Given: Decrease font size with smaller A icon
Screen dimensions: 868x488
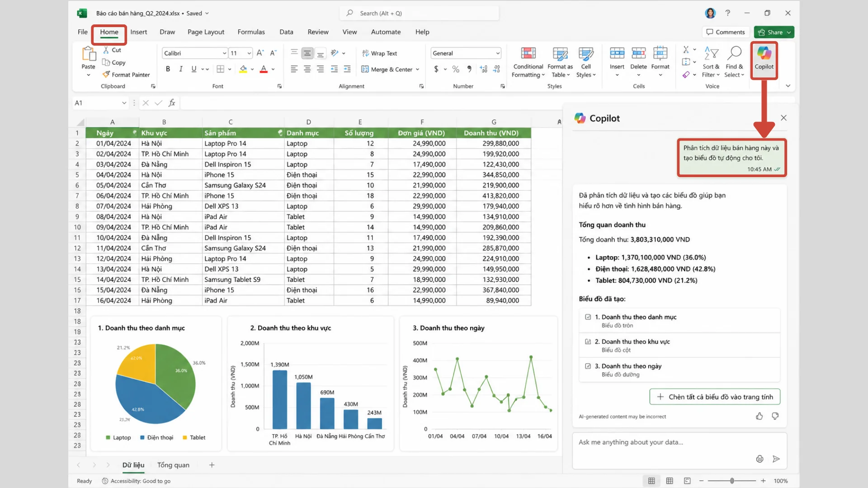Looking at the screenshot, I should click(x=273, y=53).
